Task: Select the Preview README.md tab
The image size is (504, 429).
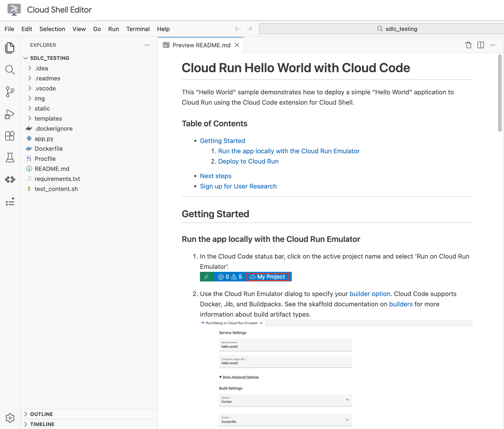Action: click(201, 45)
